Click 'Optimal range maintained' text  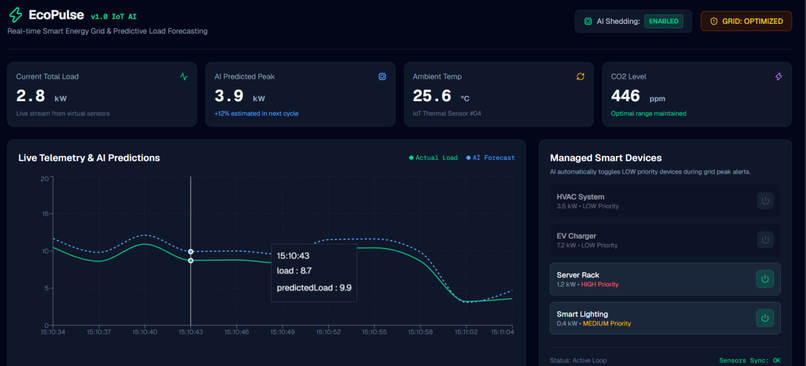coord(648,114)
